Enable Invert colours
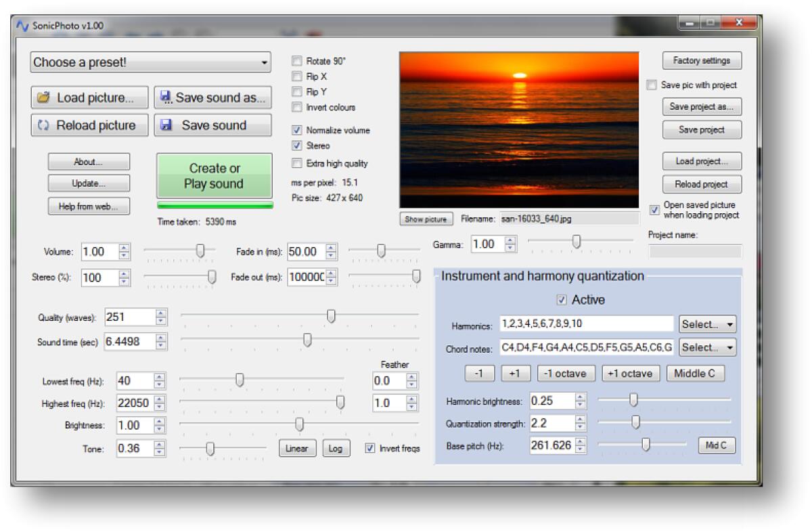The width and height of the screenshot is (812, 532). pos(296,107)
